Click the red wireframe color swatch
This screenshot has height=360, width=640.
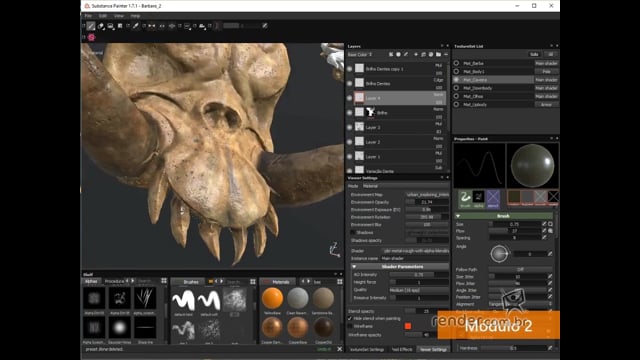point(407,326)
